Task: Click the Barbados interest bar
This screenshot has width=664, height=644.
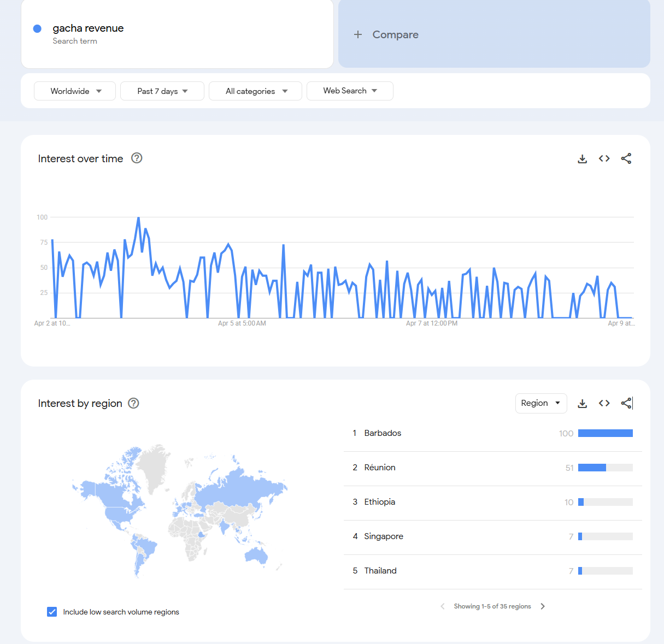Action: click(606, 433)
